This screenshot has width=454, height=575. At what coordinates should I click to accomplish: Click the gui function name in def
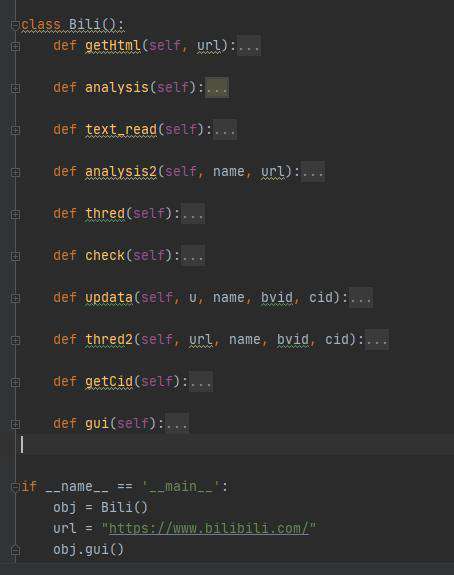coord(97,424)
